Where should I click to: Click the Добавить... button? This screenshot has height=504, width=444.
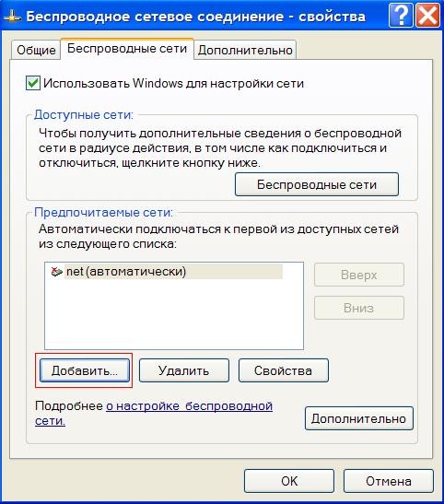coord(85,370)
